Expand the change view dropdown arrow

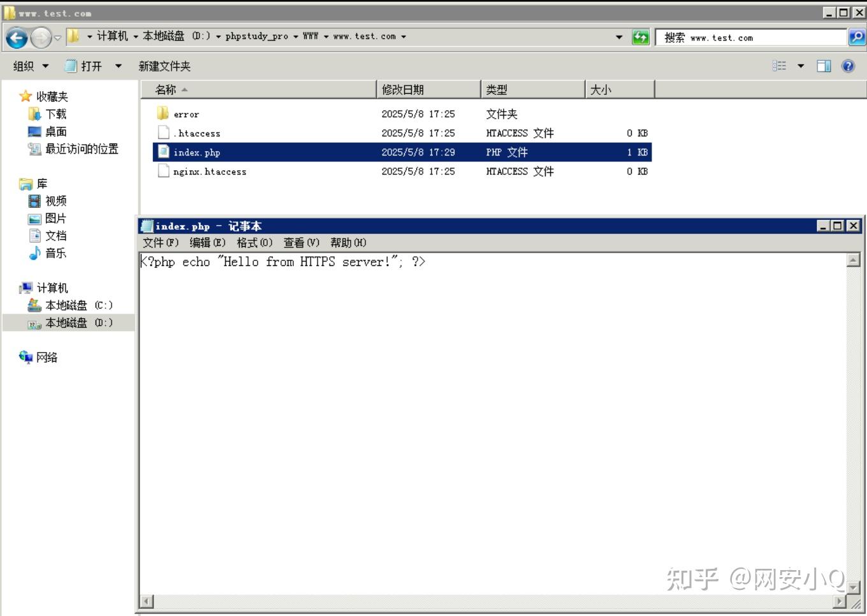point(799,66)
